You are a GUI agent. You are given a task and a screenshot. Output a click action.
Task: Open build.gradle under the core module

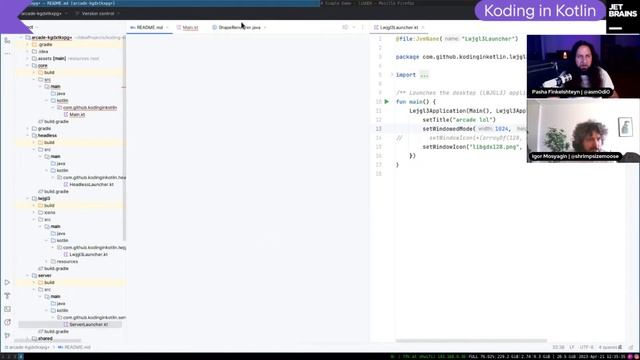53,122
